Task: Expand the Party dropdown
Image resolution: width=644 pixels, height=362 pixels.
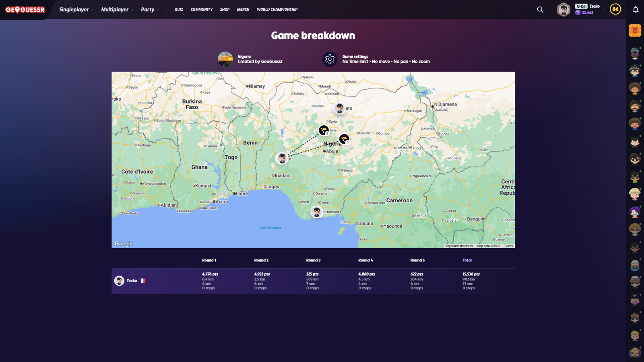Action: (x=150, y=10)
